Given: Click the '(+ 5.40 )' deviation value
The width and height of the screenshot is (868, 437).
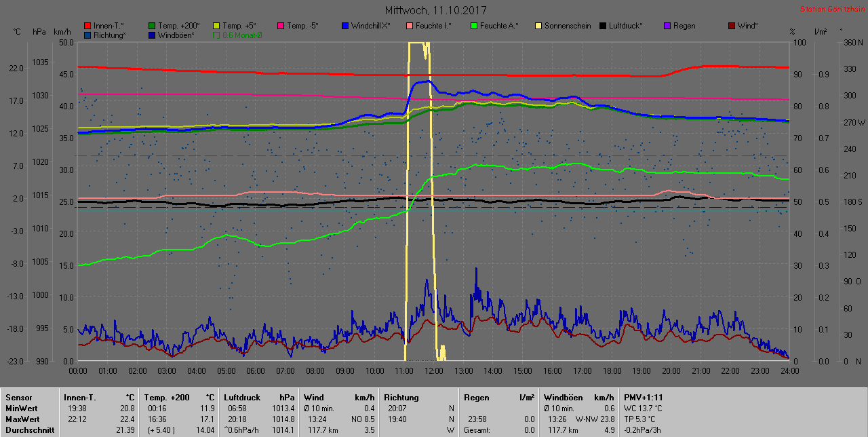Looking at the screenshot, I should [x=161, y=430].
